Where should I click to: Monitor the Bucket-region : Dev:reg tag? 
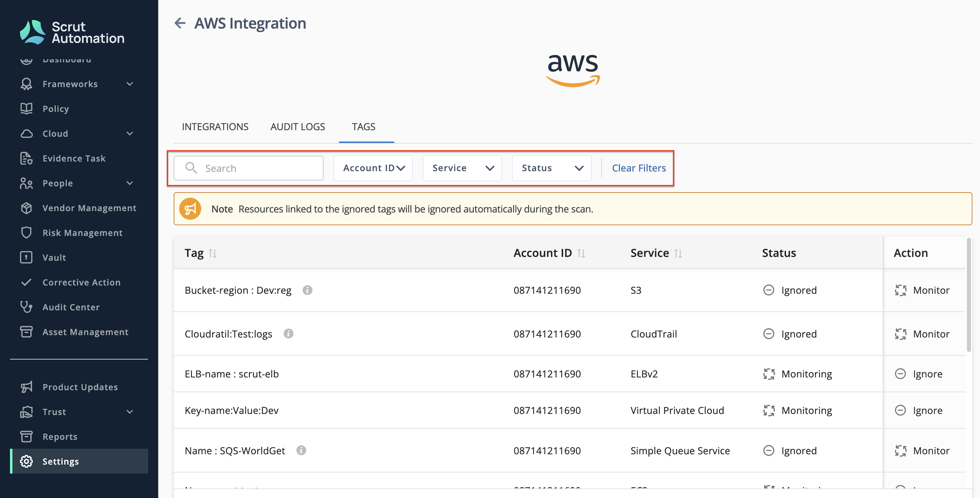(x=922, y=290)
